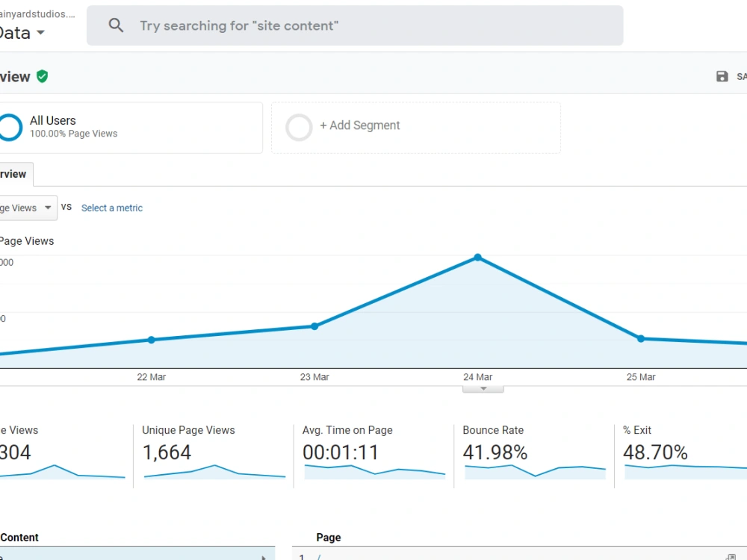Click the % Exit label
Viewport: 747px width, 560px height.
click(x=637, y=431)
